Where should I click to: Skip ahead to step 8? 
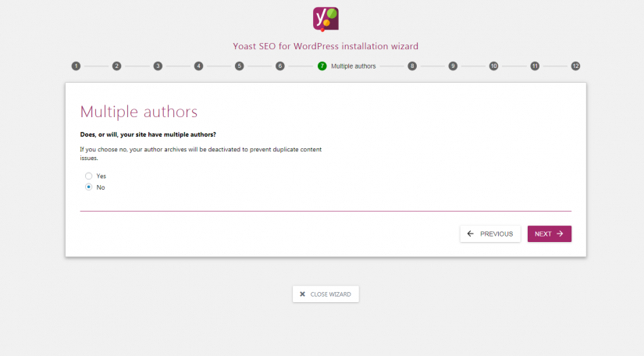(x=411, y=66)
